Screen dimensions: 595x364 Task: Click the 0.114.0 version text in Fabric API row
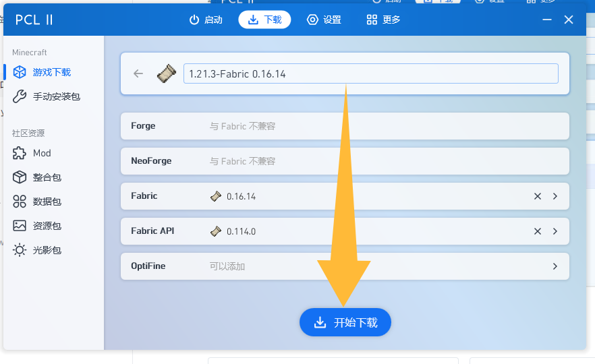241,231
